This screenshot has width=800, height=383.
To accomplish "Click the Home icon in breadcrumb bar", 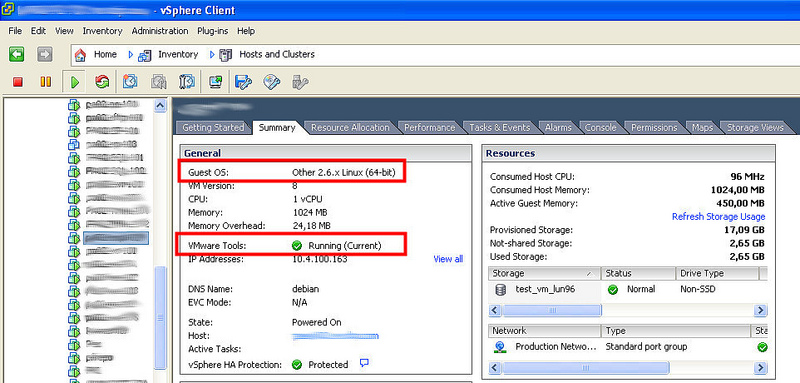I will [80, 55].
